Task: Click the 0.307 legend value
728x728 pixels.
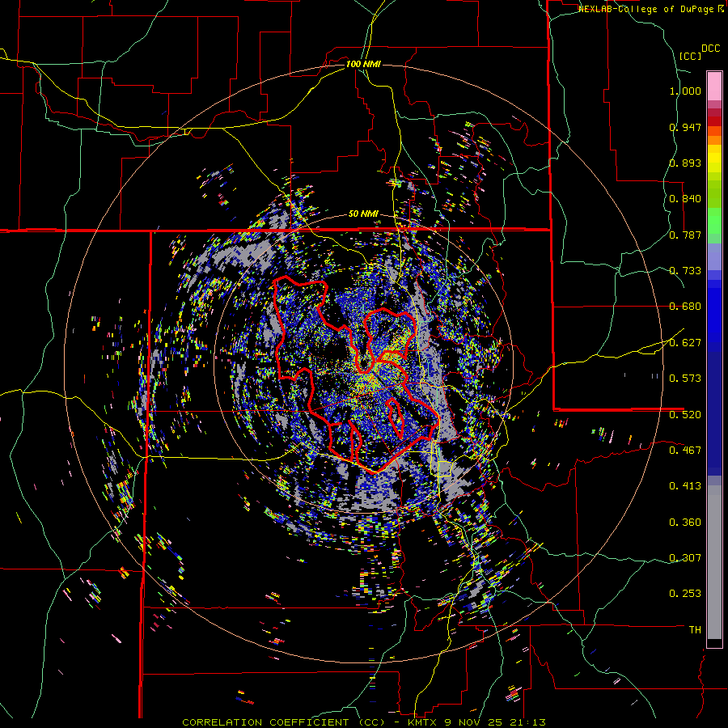Action: coord(685,558)
